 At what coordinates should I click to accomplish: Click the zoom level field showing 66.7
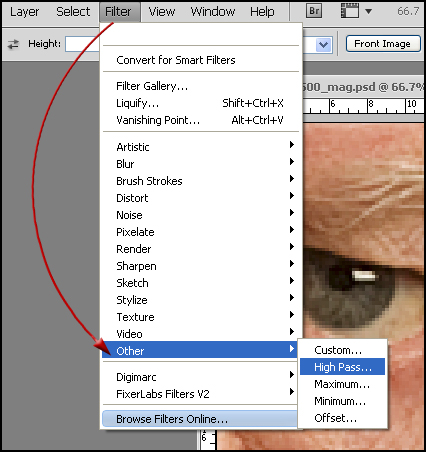[x=408, y=12]
